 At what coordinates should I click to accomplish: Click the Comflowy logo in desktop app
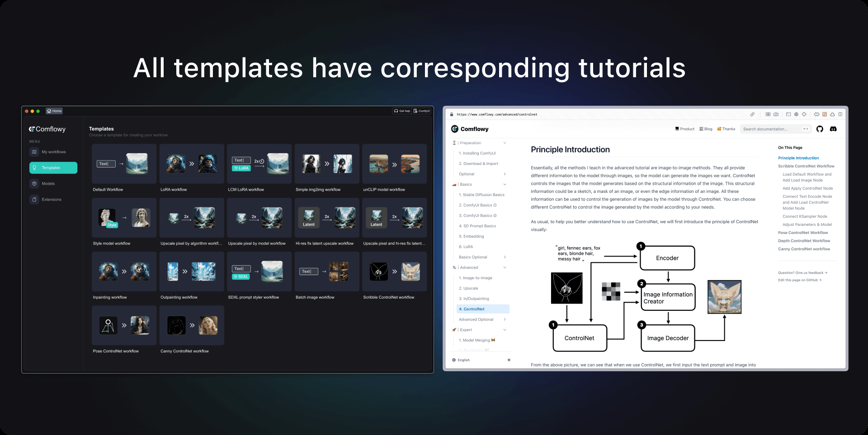[x=47, y=129]
